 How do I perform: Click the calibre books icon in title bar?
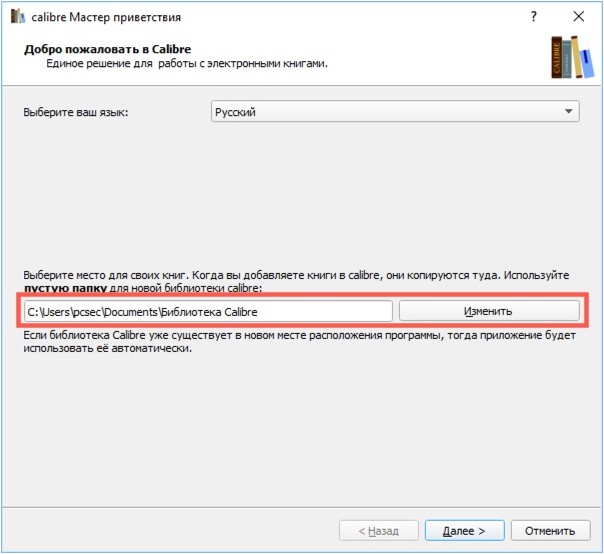[18, 17]
